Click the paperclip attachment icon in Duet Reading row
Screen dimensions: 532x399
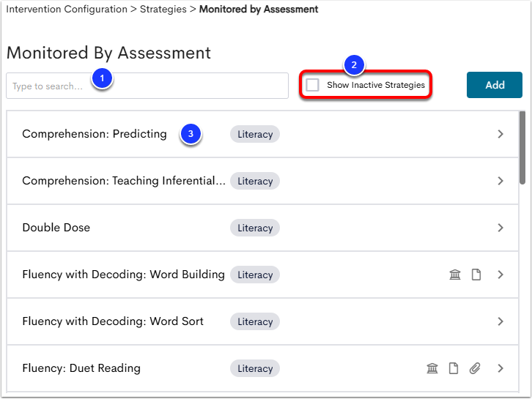tap(475, 368)
